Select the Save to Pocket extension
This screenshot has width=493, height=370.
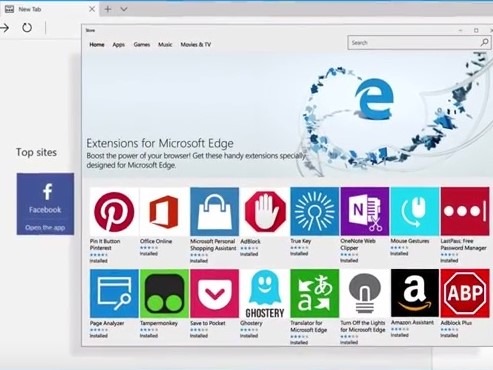coord(214,293)
